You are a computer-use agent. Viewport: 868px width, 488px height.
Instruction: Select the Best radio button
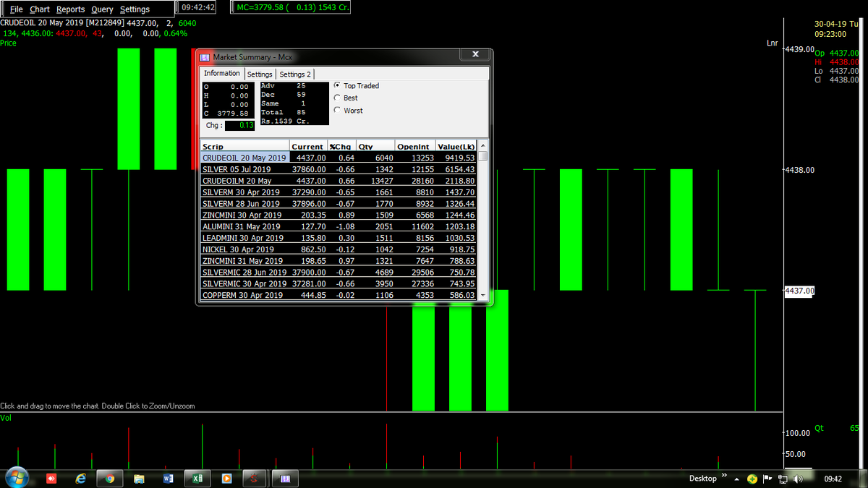click(x=338, y=98)
